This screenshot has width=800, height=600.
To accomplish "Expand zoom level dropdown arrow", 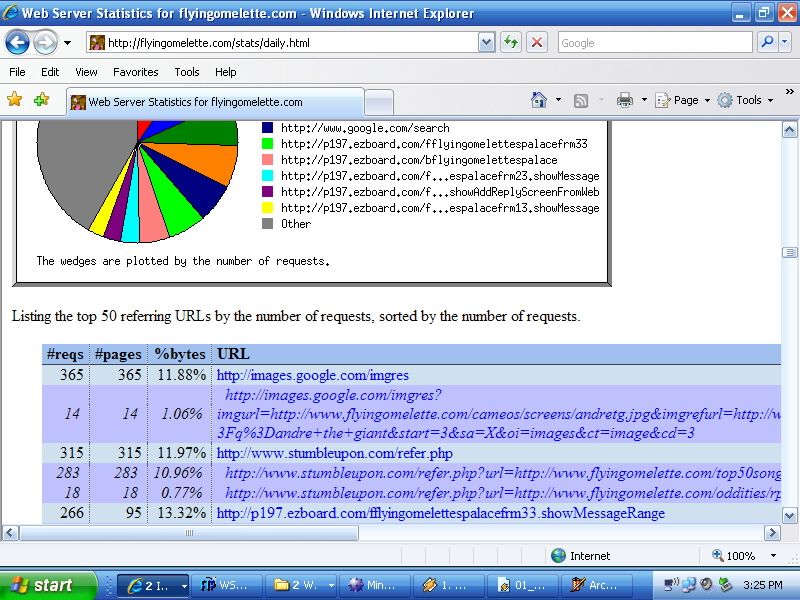I will 773,555.
